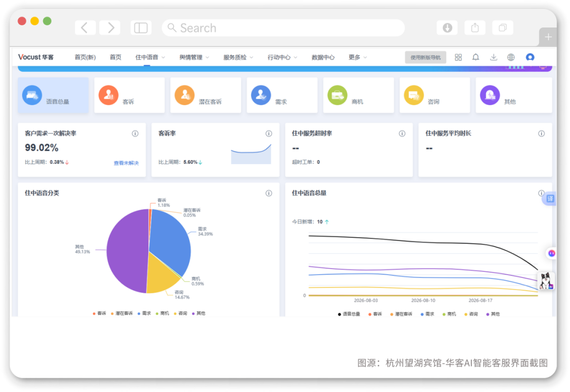Viewport: 570px width, 392px height.
Task: Toggle 需求 in pie chart legend
Action: (144, 313)
